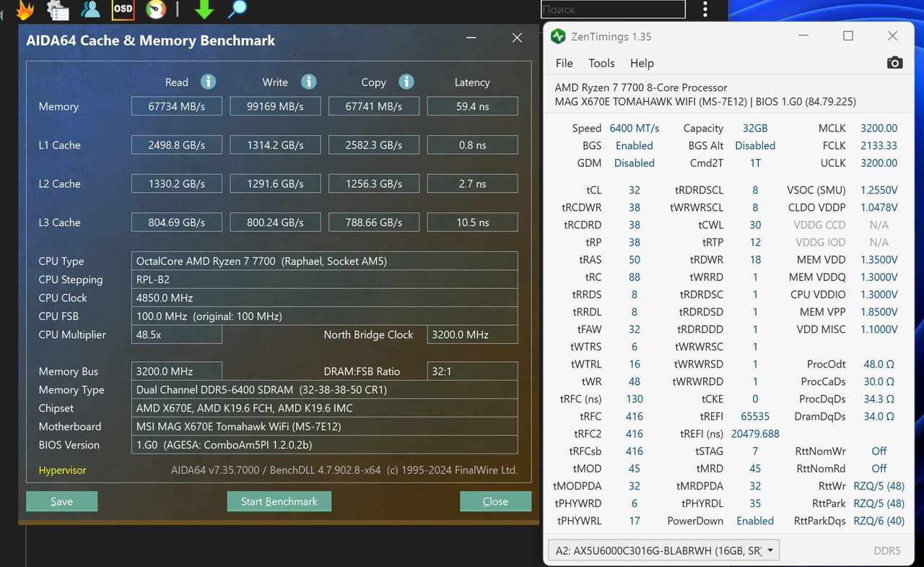
Task: Open the File menu in ZenTimings
Action: 565,64
